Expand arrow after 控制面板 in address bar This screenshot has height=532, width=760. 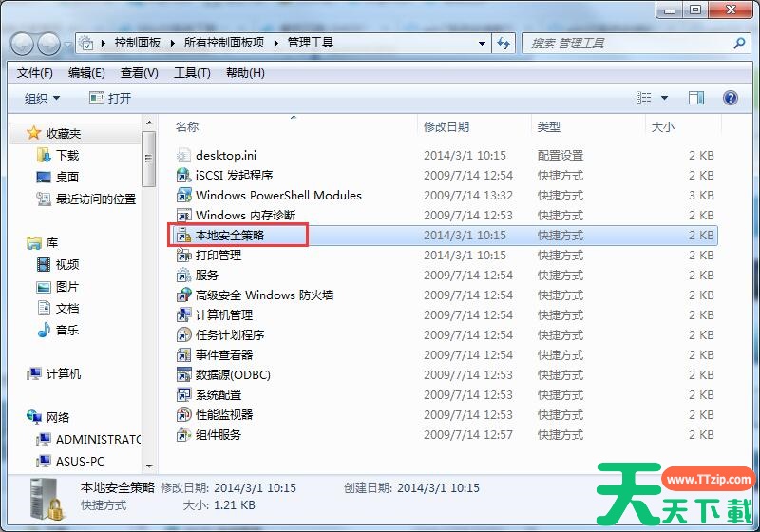(173, 43)
